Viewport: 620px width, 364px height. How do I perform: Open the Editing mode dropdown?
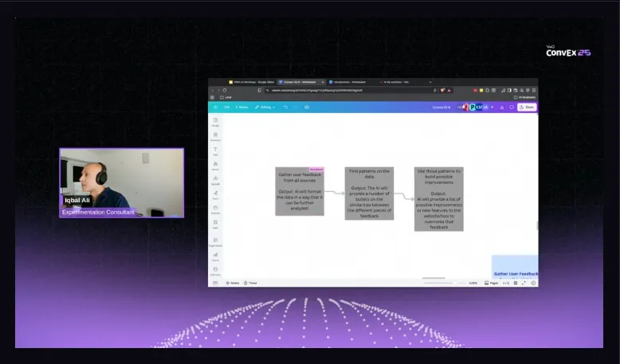(x=265, y=107)
